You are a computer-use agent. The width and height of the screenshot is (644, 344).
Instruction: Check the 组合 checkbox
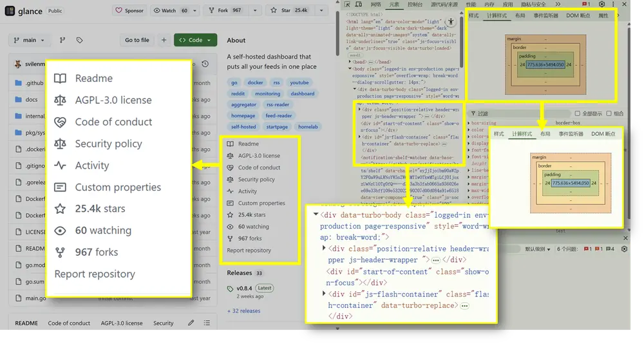[609, 113]
